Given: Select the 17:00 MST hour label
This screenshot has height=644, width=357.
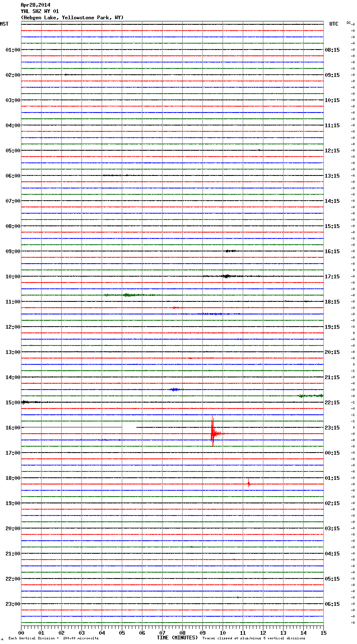Looking at the screenshot, I should [13, 453].
